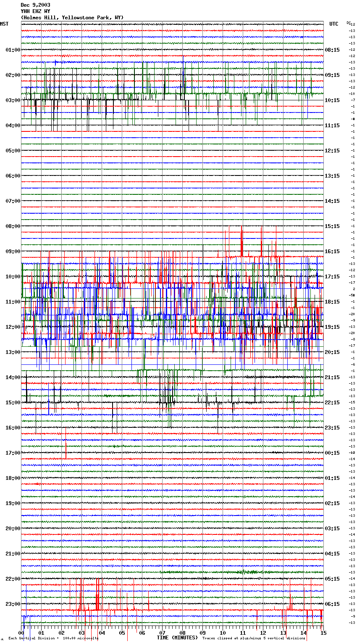
Task: Click the '04:15' UTC time label
Action: click(332, 554)
